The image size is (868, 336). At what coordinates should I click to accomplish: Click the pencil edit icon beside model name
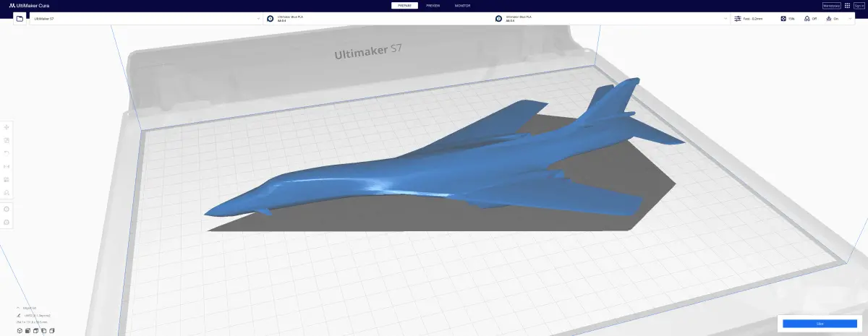[x=18, y=316]
